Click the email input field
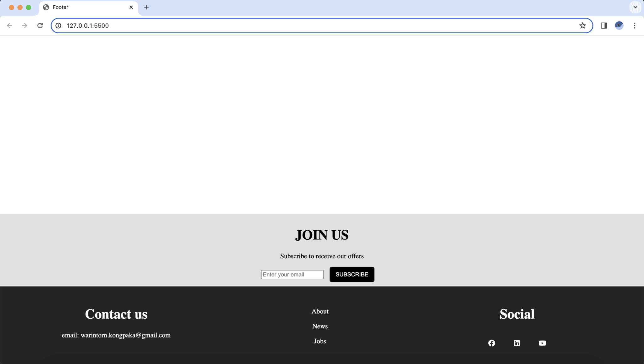Viewport: 644px width, 364px height. coord(292,274)
